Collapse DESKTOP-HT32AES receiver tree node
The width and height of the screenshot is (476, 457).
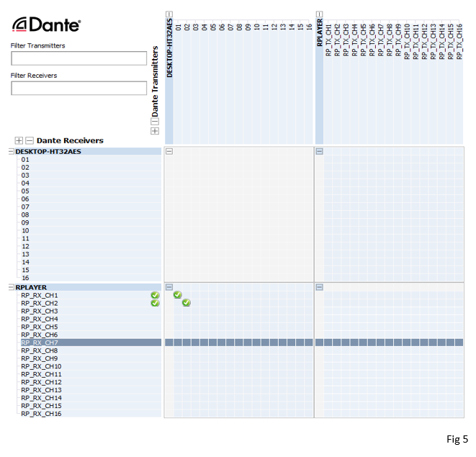tap(11, 152)
